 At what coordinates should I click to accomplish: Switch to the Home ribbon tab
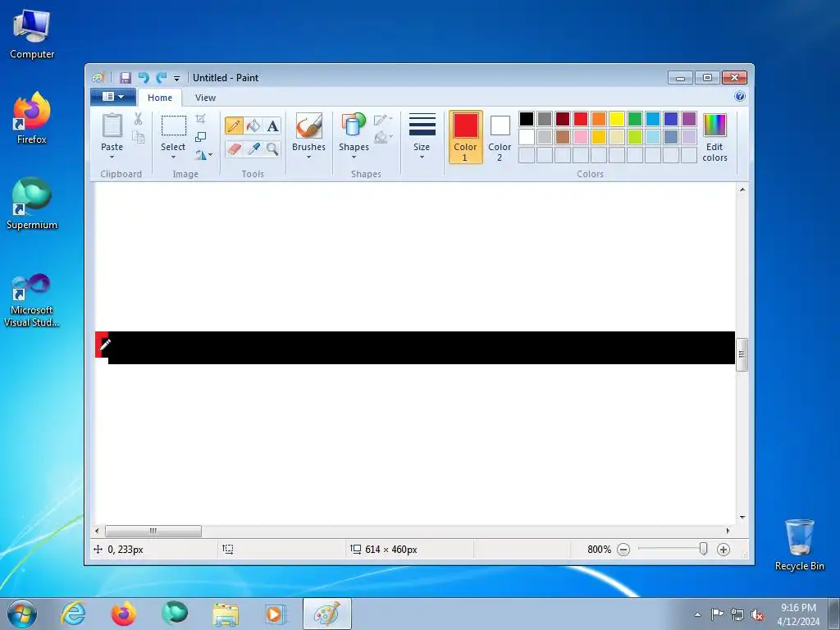(160, 98)
